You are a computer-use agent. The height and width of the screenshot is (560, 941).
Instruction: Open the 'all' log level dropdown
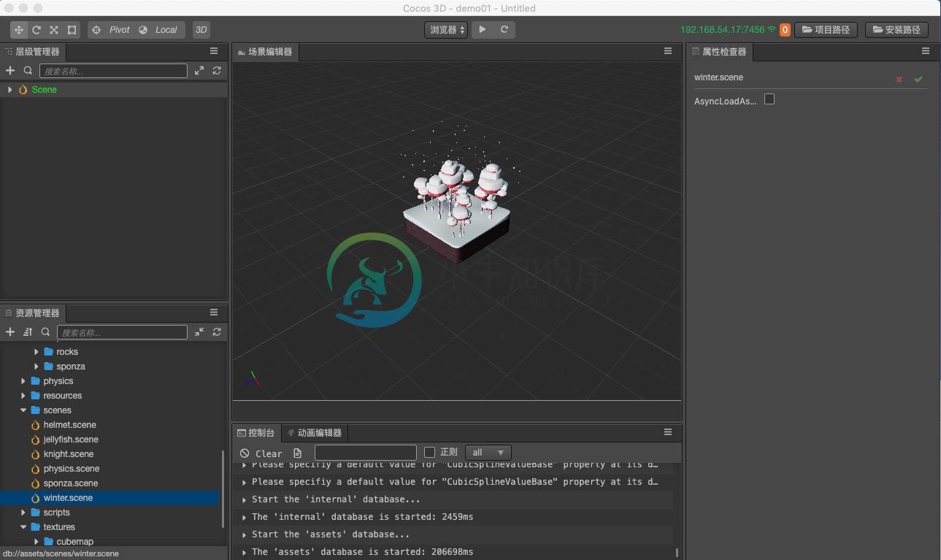[488, 453]
